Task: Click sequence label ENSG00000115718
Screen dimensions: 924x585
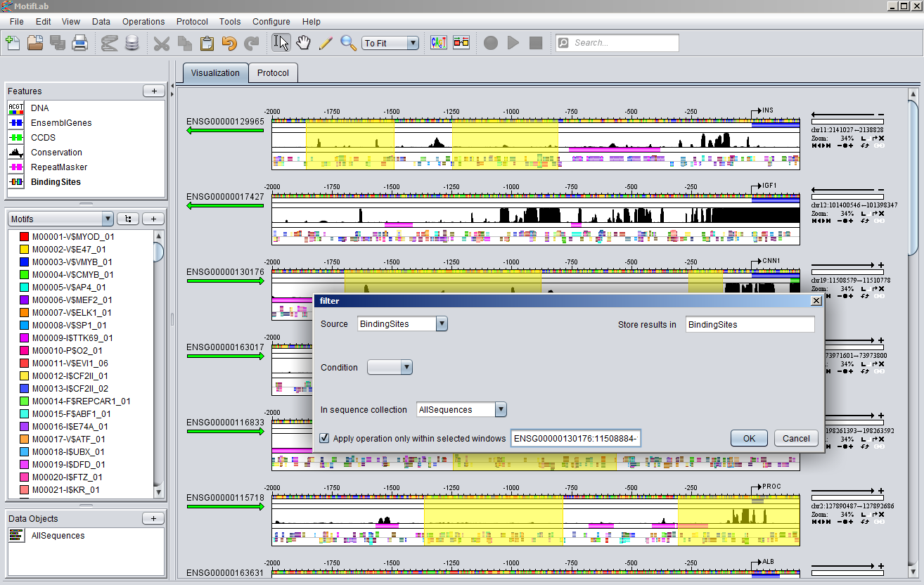Action: point(225,497)
